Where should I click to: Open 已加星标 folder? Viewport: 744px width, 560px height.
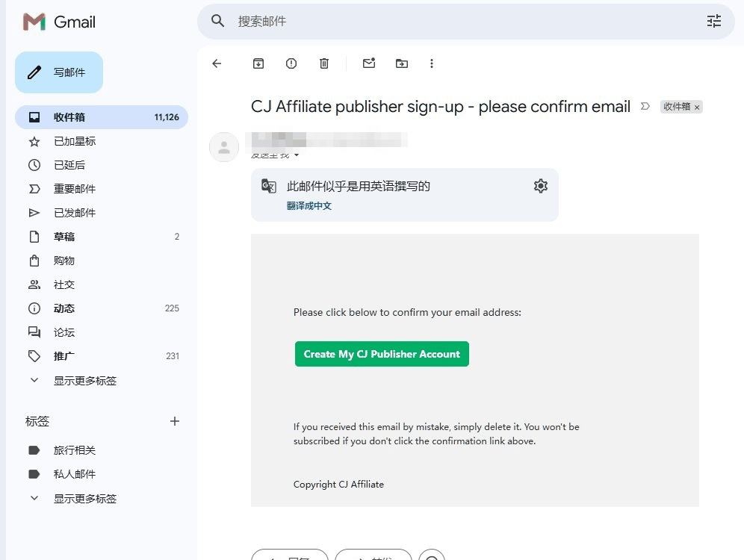(102, 141)
